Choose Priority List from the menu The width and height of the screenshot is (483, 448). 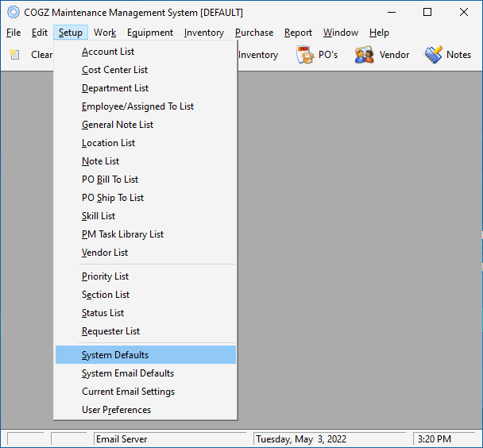(105, 276)
